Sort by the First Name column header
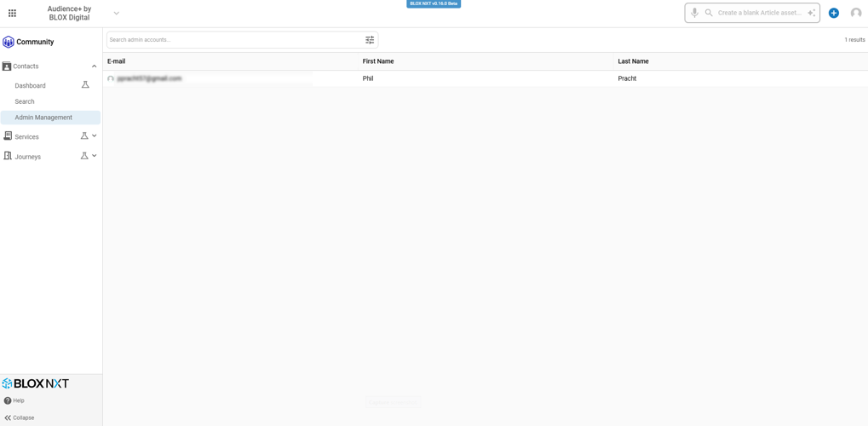 (378, 61)
